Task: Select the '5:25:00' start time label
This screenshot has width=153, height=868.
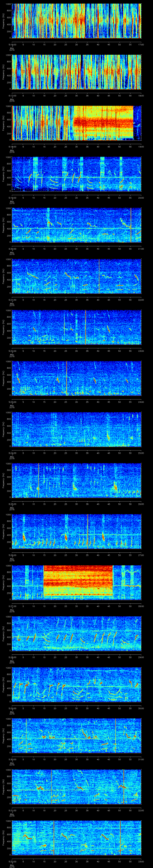Action: (x=12, y=504)
